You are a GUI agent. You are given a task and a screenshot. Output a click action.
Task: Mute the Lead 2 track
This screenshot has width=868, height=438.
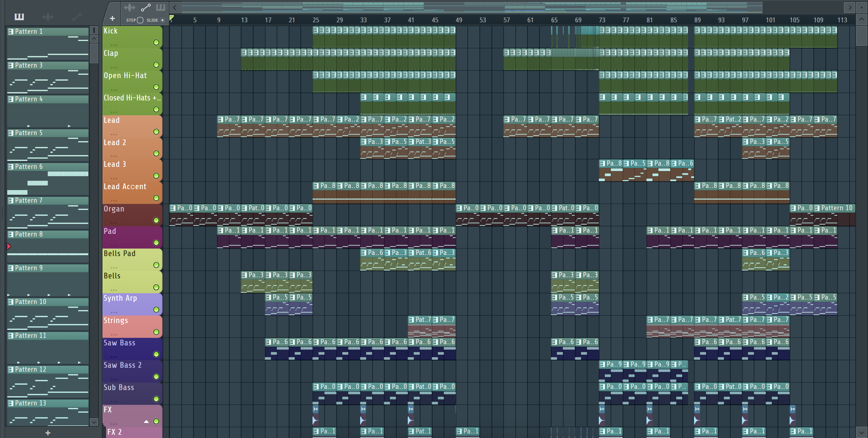(x=156, y=154)
